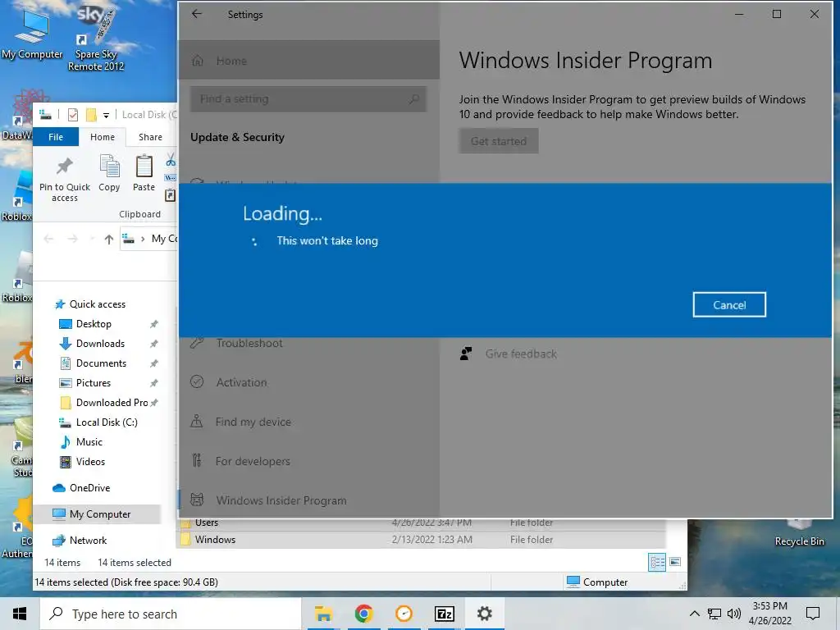Click New folder icon in quick toolbar
Viewport: 840px width, 630px height.
pos(91,115)
